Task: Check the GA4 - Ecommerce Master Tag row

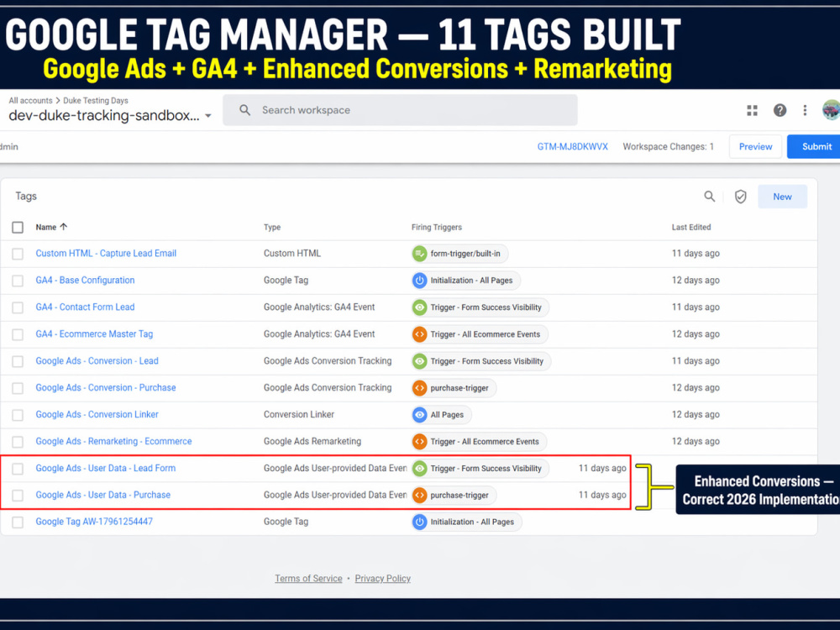Action: (18, 334)
